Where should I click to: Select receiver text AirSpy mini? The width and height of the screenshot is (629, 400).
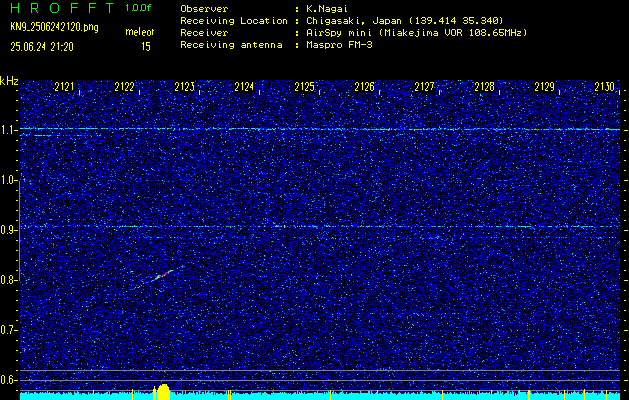pyautogui.click(x=339, y=32)
